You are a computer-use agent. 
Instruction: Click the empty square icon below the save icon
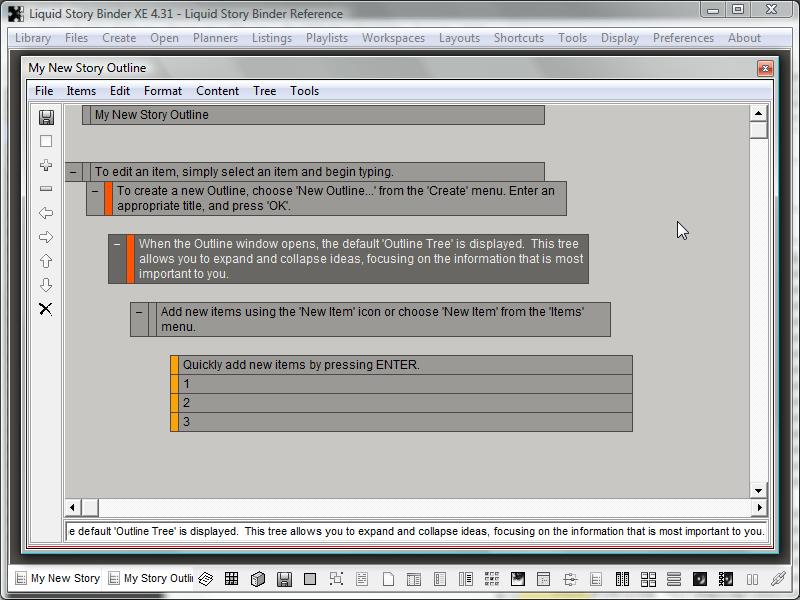point(46,141)
